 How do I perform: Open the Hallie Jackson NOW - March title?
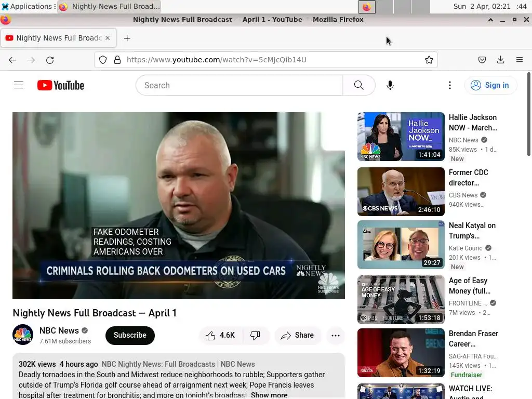473,123
